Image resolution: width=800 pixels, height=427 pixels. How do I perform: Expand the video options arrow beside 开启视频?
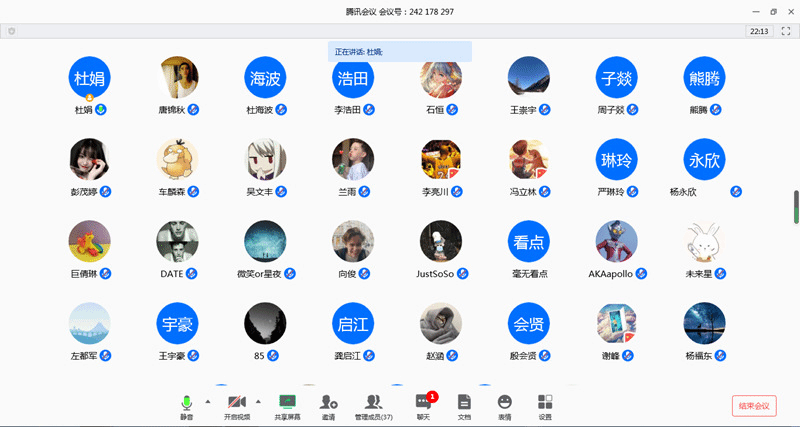pos(258,400)
